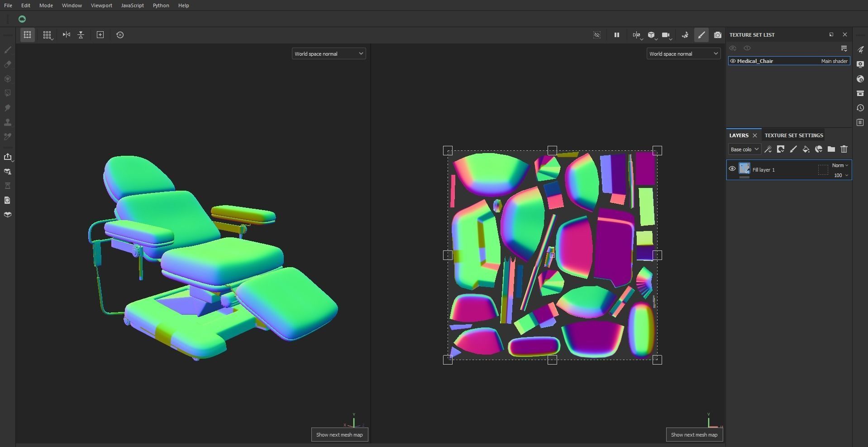Image resolution: width=868 pixels, height=447 pixels.
Task: Open the camera selection dropdown
Action: (x=666, y=35)
